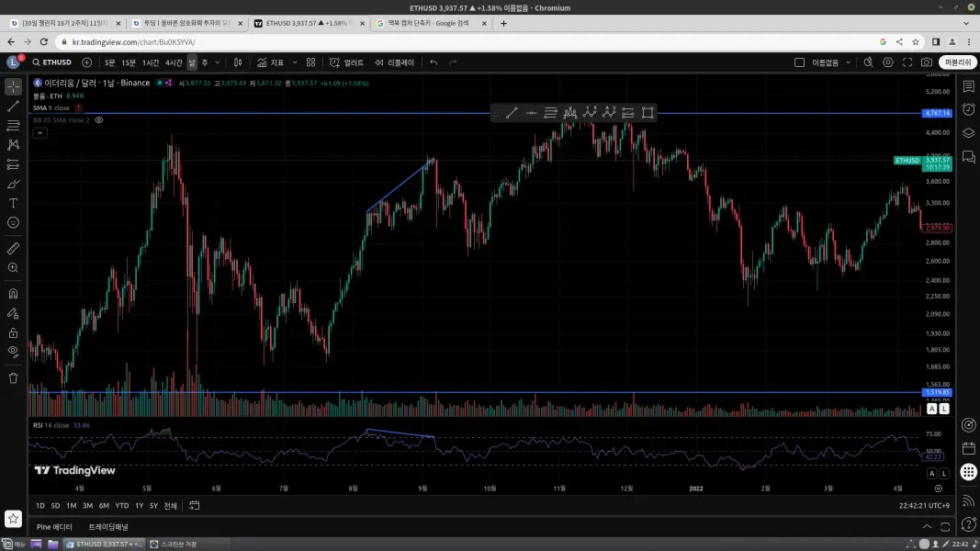
Task: Open the layout name dropdown arrow
Action: point(848,62)
